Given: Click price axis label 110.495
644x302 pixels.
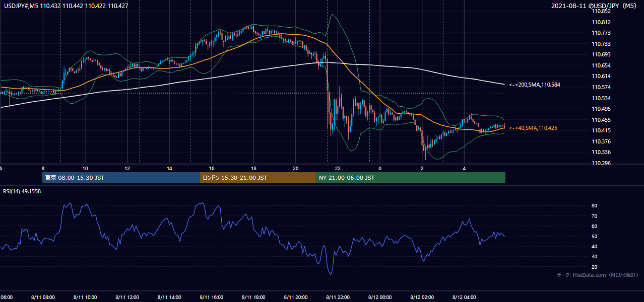Looking at the screenshot, I should click(601, 109).
